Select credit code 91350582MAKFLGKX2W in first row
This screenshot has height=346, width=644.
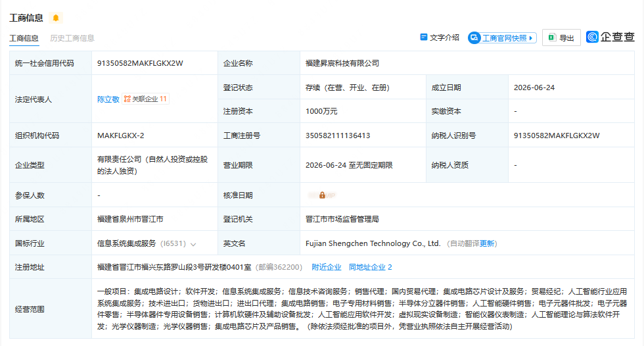pos(140,63)
